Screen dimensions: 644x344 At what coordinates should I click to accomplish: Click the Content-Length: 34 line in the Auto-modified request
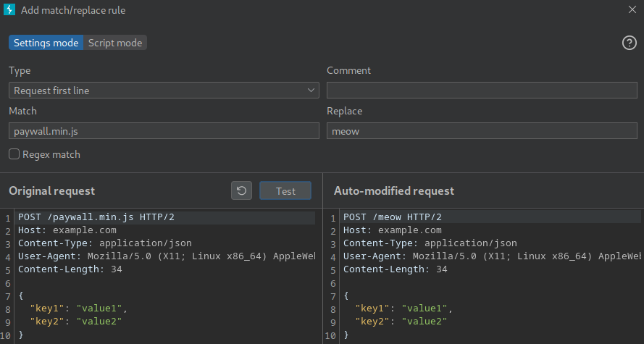pyautogui.click(x=395, y=269)
